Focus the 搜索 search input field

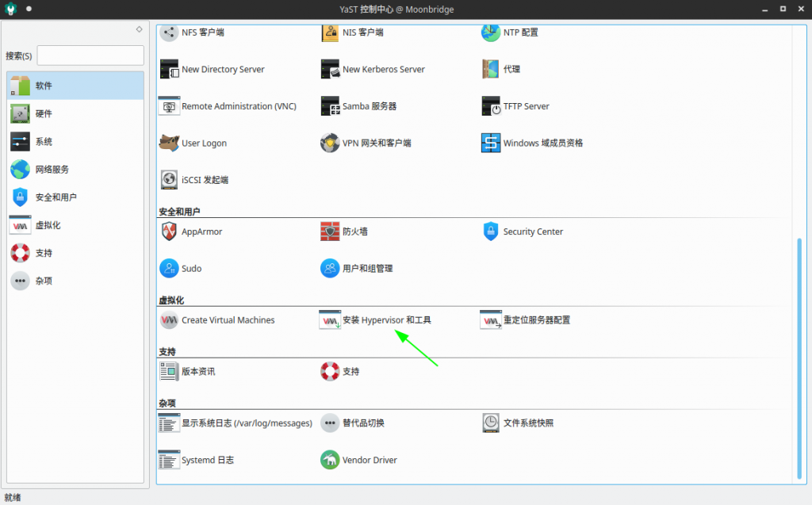[x=90, y=55]
